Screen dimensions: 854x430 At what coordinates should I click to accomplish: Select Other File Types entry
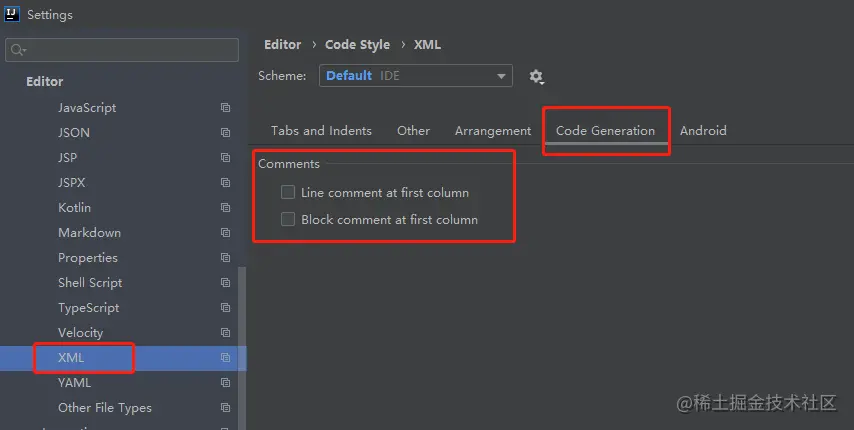(105, 408)
